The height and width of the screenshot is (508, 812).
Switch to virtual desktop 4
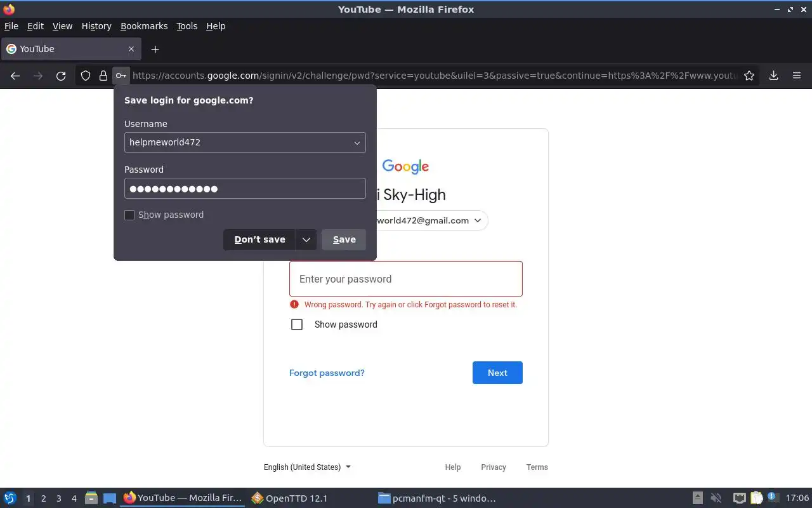74,498
